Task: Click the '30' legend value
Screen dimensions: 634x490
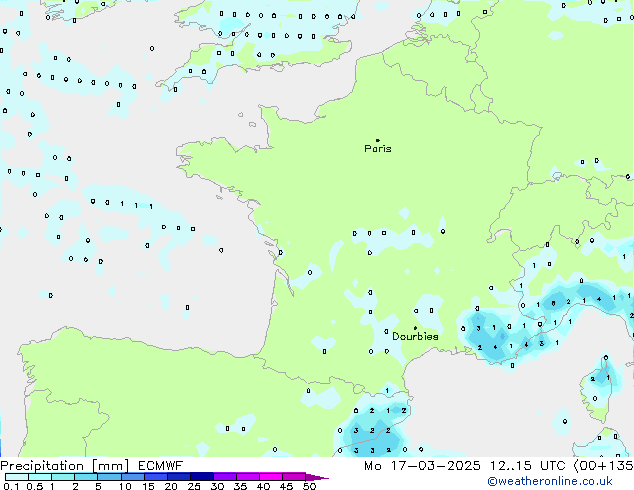Action: pos(217,486)
